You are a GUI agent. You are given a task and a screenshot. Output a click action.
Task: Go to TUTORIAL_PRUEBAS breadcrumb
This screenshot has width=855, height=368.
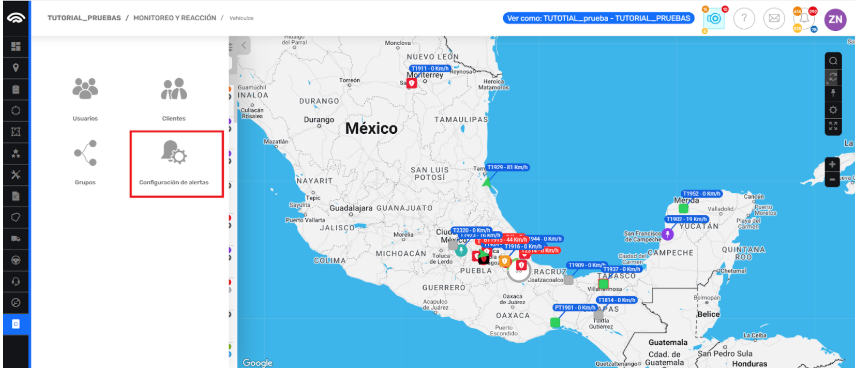pyautogui.click(x=84, y=18)
